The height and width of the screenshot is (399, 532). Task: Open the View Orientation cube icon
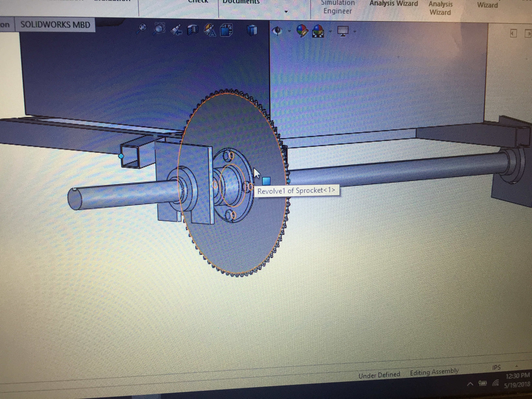point(226,30)
